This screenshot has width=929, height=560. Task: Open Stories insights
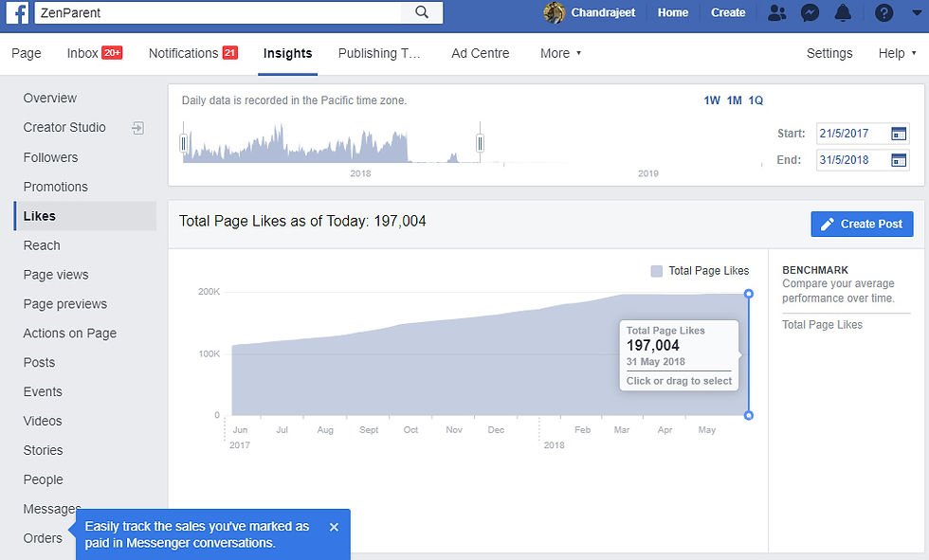click(x=43, y=450)
